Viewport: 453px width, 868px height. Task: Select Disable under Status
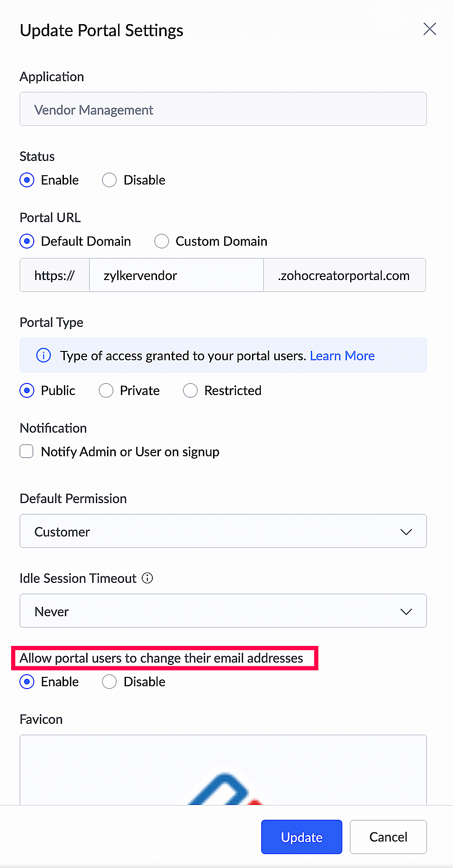[x=110, y=180]
